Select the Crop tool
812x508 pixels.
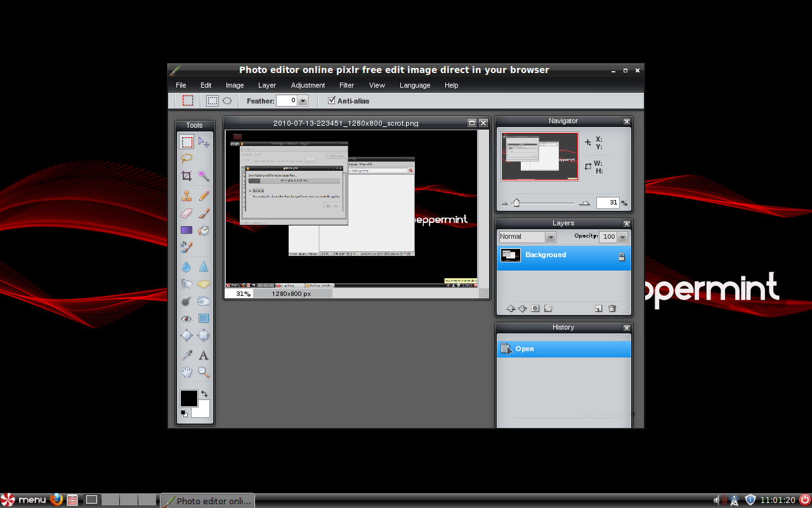[187, 176]
